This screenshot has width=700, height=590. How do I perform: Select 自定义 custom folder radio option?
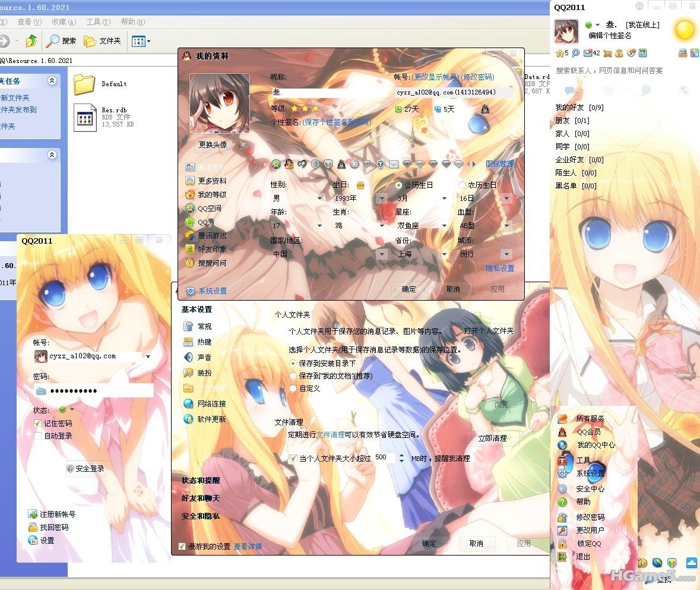click(293, 389)
